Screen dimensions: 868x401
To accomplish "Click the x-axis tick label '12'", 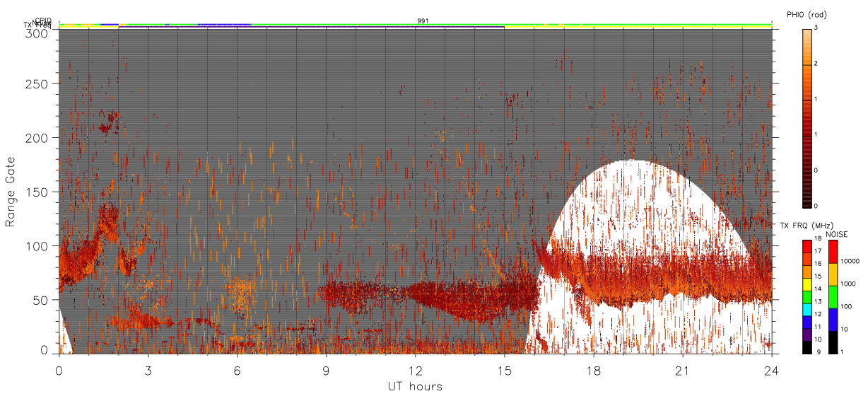I will 415,371.
